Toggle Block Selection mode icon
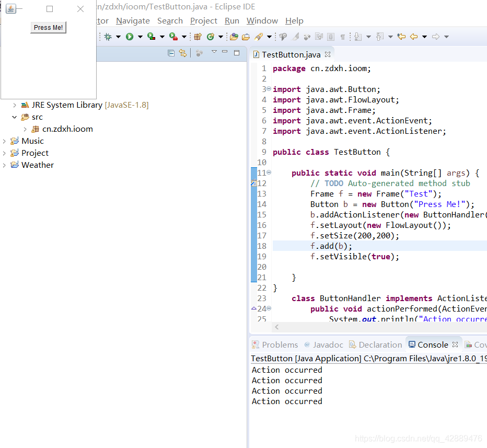Screen dimensions: 487x448 tap(331, 37)
